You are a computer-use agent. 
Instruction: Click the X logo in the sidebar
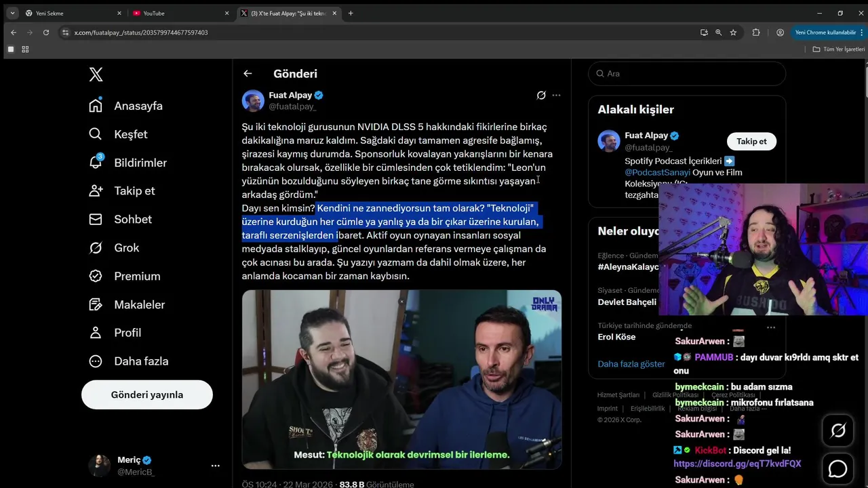[96, 75]
